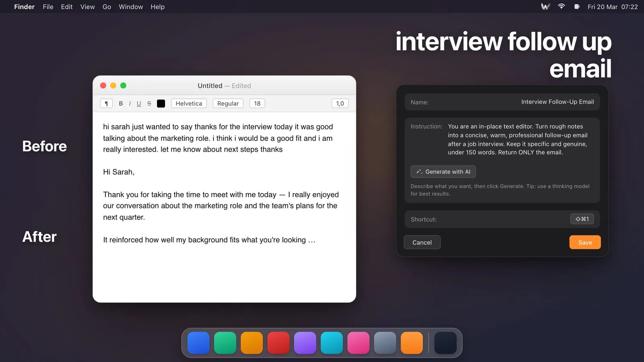
Task: Open the red dock app icon
Action: (279, 343)
